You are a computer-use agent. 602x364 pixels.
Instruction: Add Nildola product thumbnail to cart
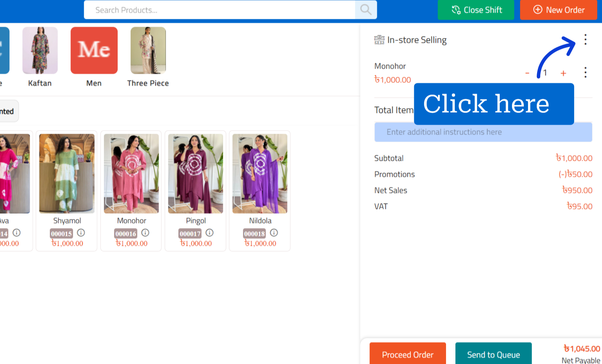tap(260, 174)
